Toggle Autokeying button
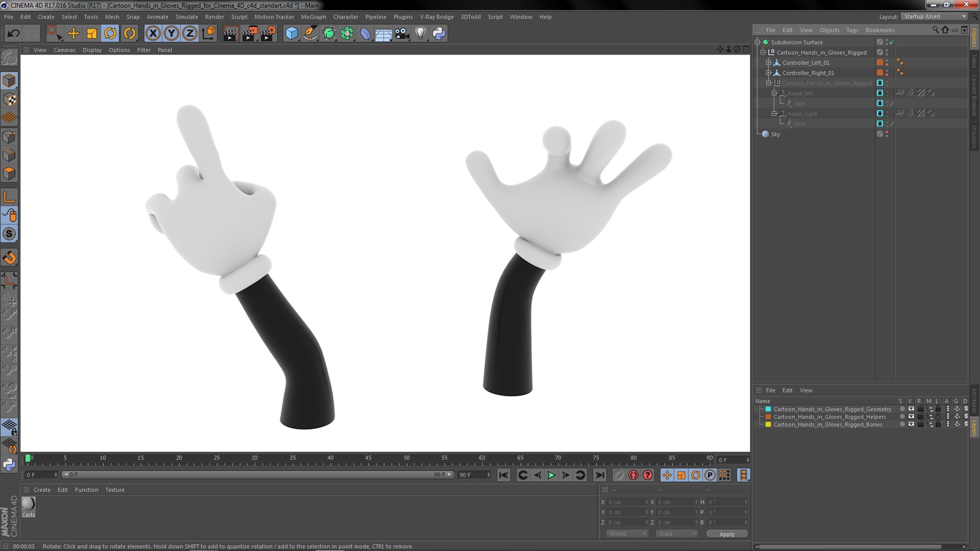 pyautogui.click(x=633, y=475)
